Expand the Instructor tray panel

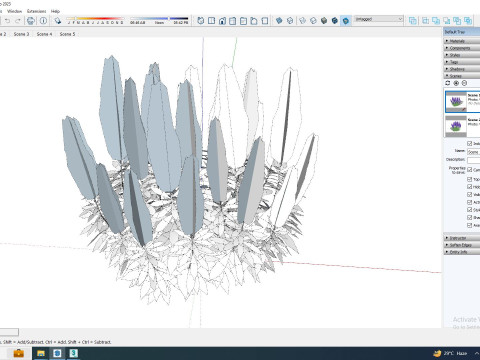pyautogui.click(x=462, y=238)
